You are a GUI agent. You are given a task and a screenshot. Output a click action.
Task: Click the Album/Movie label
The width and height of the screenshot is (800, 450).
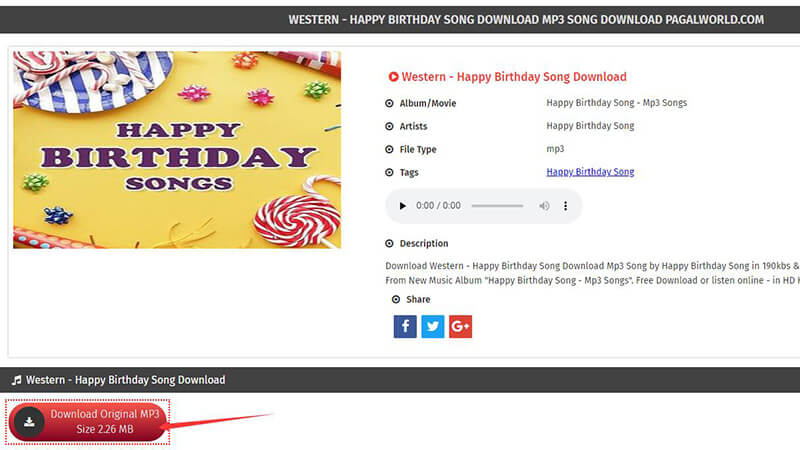coord(428,104)
